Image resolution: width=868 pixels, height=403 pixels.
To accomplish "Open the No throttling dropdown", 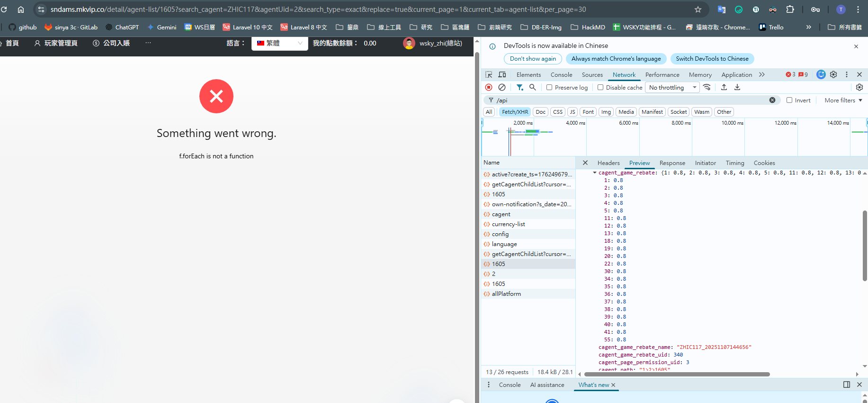I will [672, 87].
